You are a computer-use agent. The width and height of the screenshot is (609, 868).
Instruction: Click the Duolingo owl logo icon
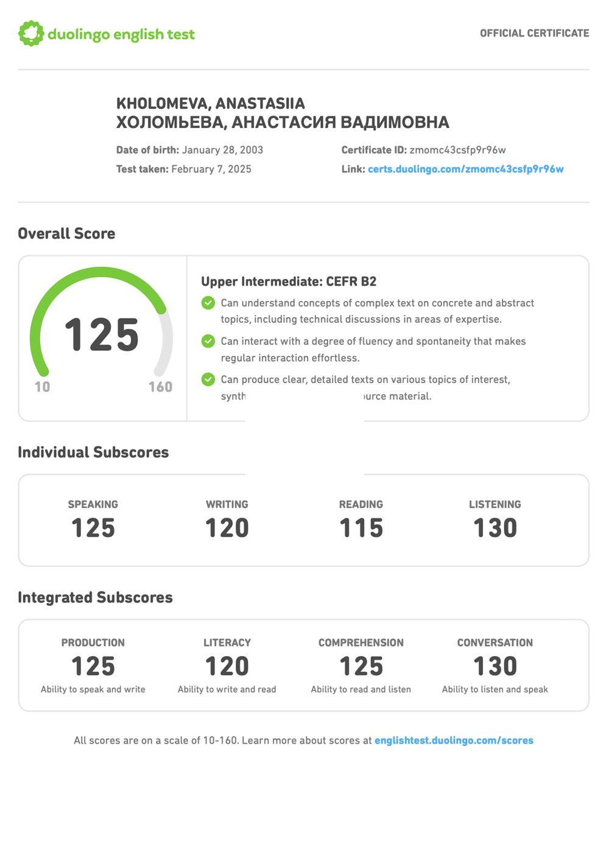31,34
